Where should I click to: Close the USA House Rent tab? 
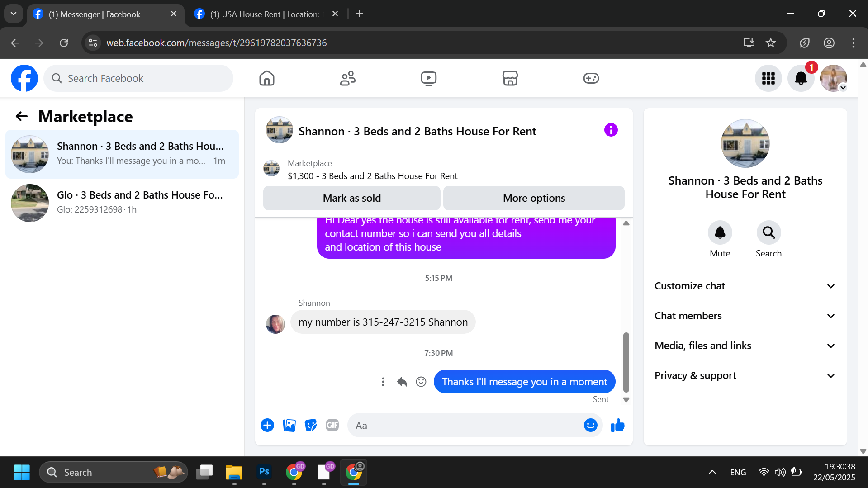click(335, 14)
